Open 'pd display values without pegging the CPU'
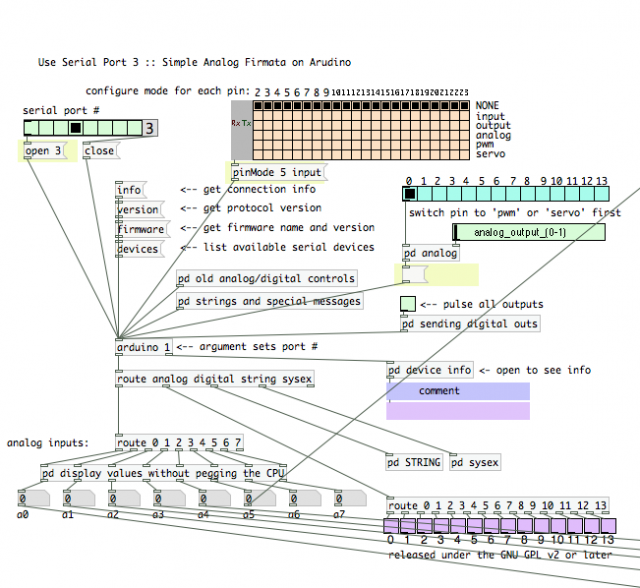This screenshot has height=588, width=640. tap(164, 473)
